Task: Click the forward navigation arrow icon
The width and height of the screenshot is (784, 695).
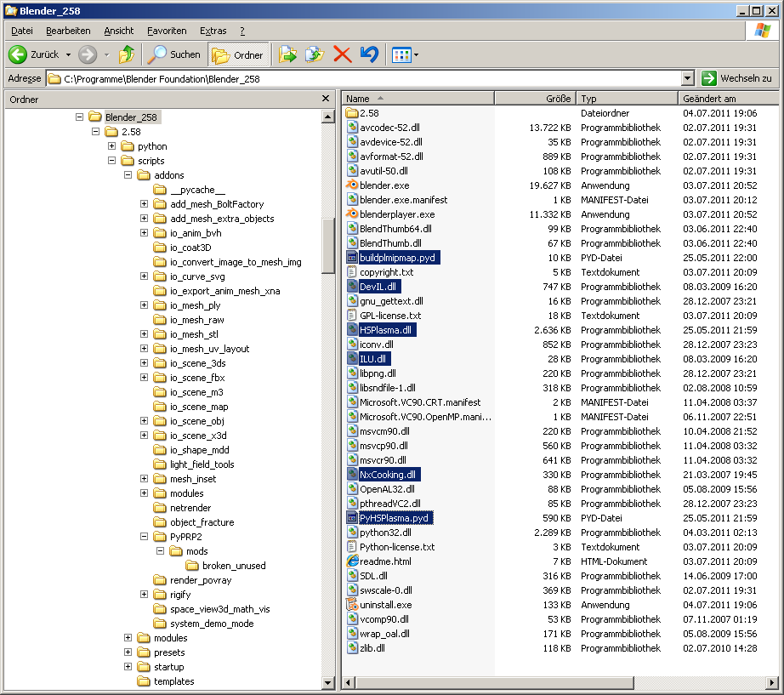Action: (x=88, y=54)
